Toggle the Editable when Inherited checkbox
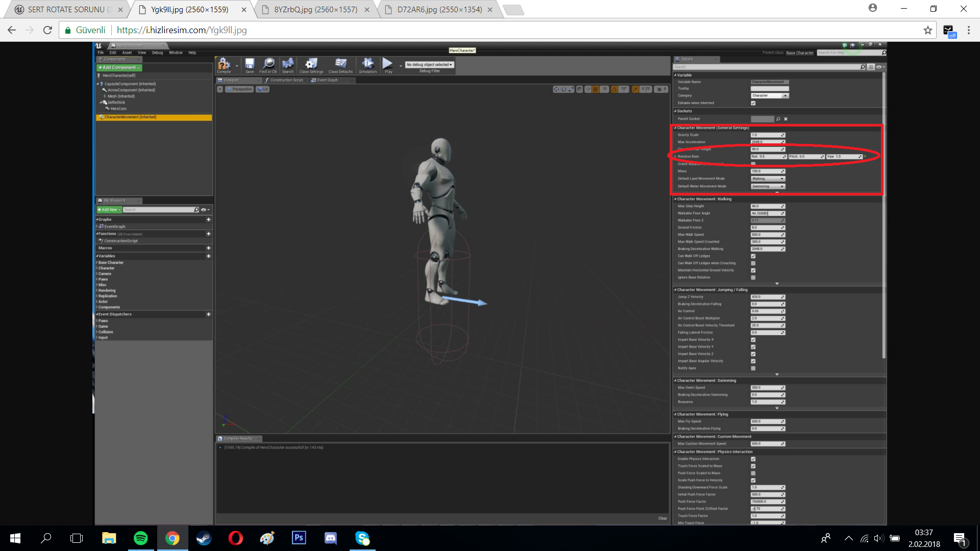 click(753, 103)
